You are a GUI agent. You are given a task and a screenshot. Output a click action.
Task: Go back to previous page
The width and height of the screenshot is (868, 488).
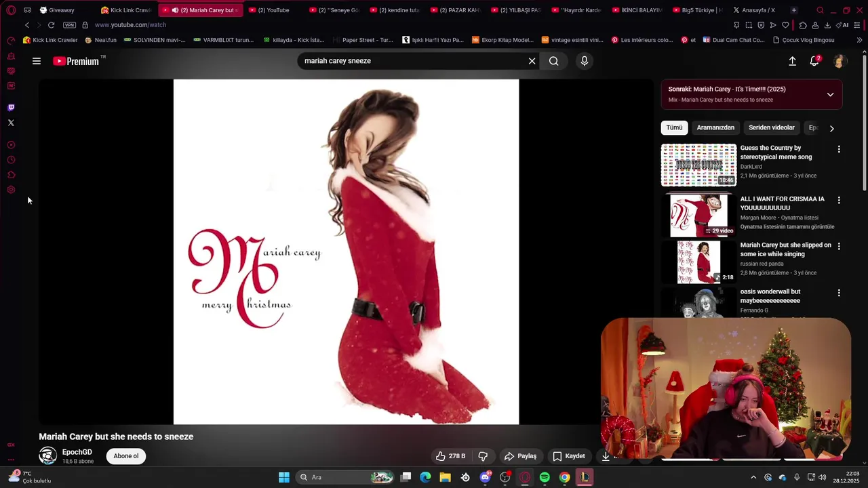pyautogui.click(x=27, y=25)
